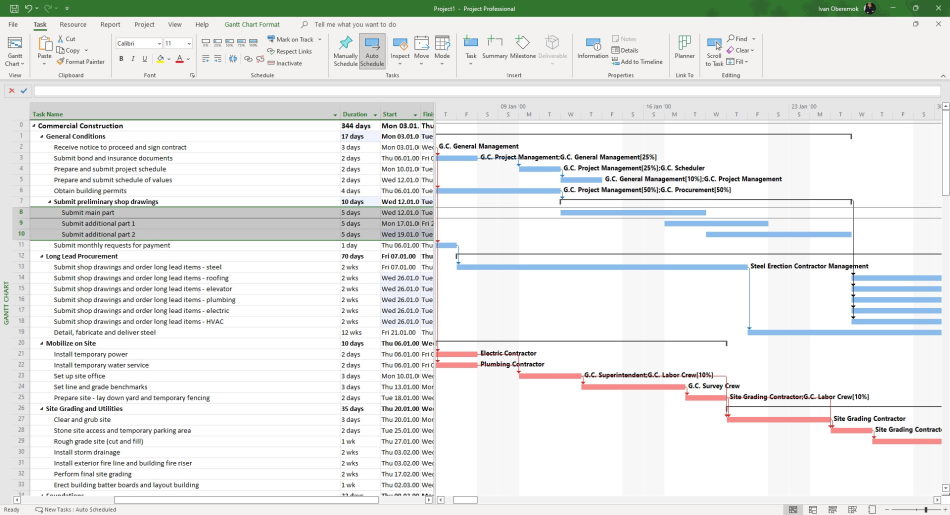Switch to the Project tab
The image size is (950, 515).
[144, 24]
